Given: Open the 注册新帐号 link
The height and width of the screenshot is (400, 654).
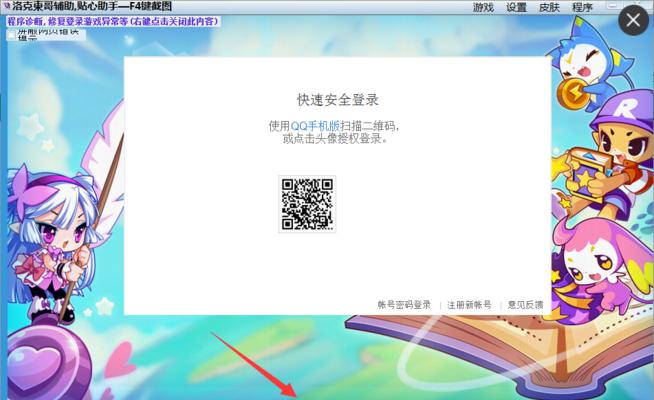Looking at the screenshot, I should point(469,305).
